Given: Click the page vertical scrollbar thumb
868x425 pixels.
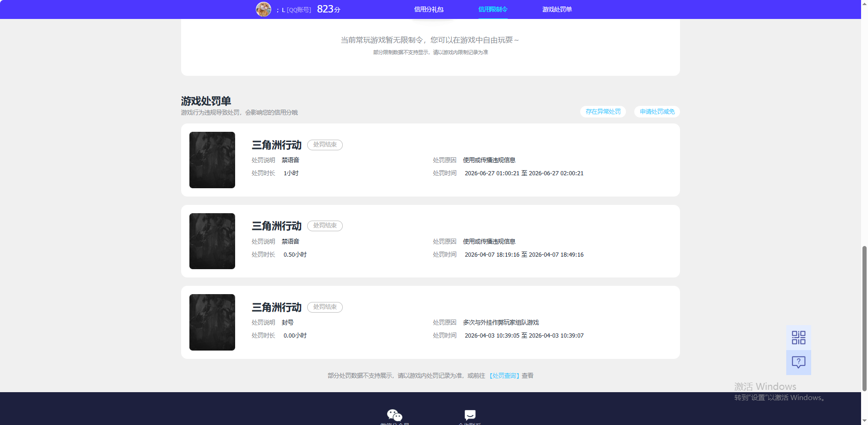Looking at the screenshot, I should (864, 318).
